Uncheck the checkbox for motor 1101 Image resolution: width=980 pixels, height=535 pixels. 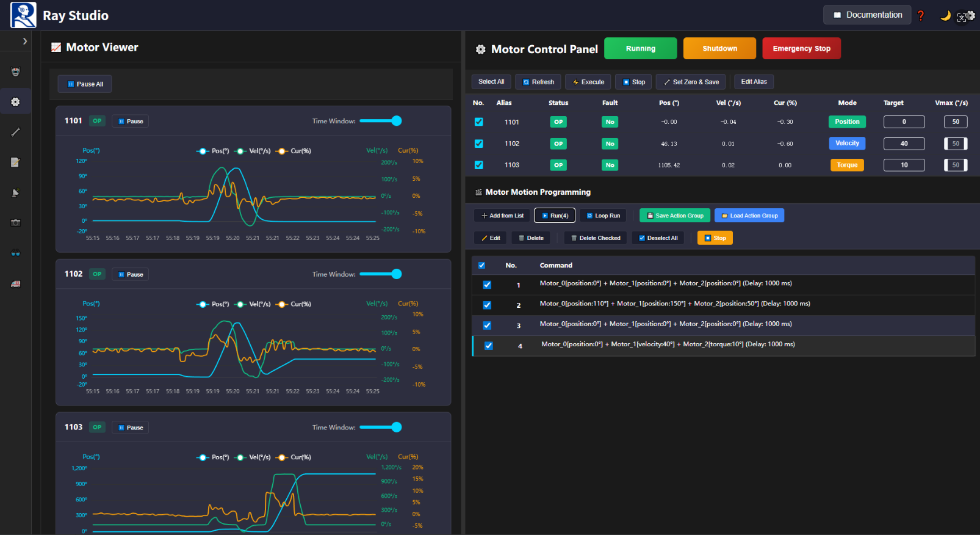(x=479, y=122)
